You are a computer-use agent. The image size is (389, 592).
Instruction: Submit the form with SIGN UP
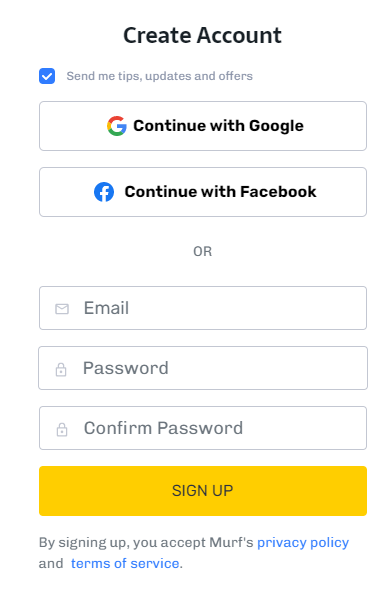tap(203, 491)
